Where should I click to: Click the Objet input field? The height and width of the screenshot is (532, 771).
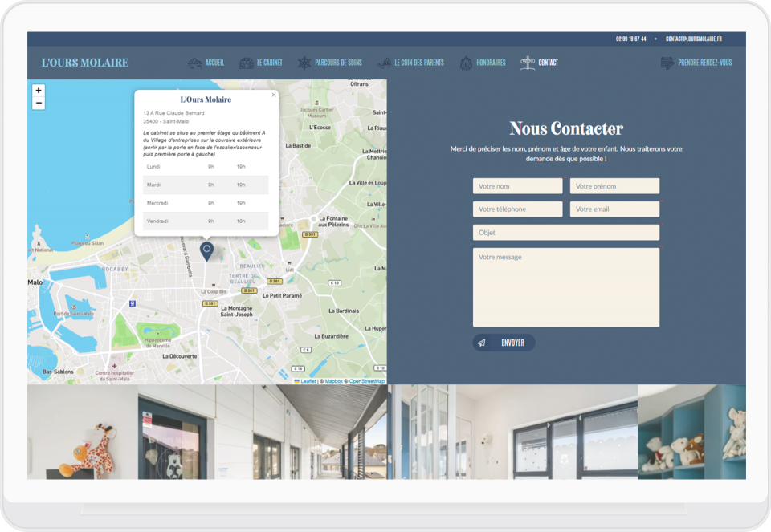pos(566,233)
